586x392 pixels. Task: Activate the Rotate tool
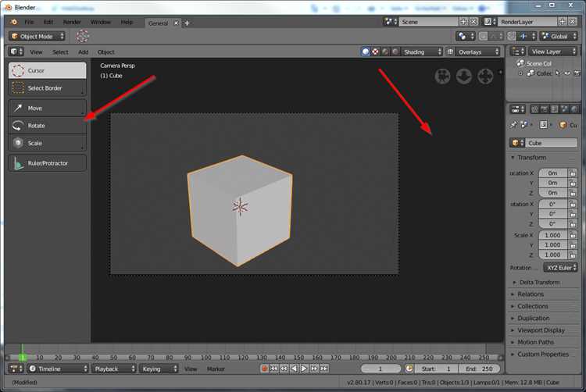click(47, 126)
